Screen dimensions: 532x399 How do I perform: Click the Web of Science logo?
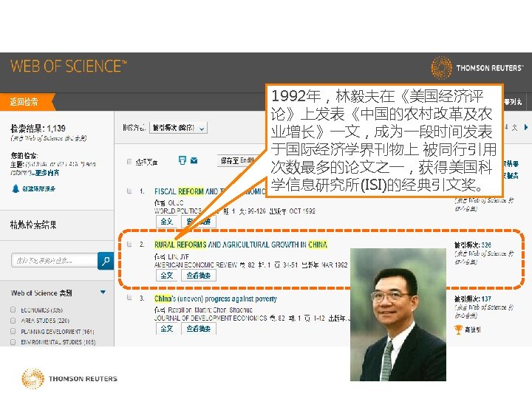(69, 66)
